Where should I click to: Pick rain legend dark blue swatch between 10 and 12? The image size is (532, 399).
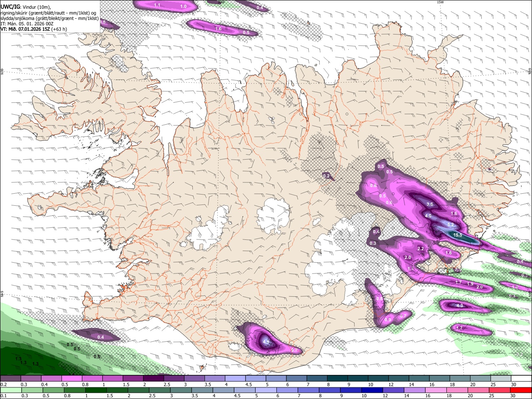(372, 390)
